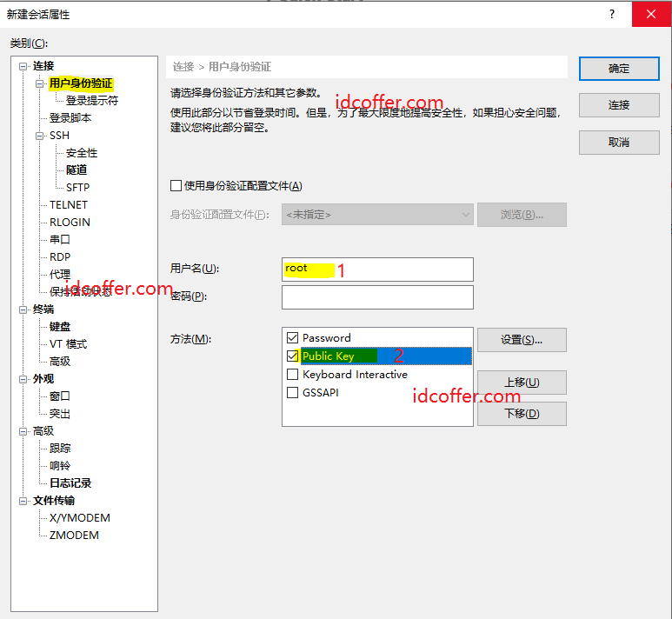Open the 身份验证配置文件 dropdown
This screenshot has width=672, height=619.
tap(377, 215)
